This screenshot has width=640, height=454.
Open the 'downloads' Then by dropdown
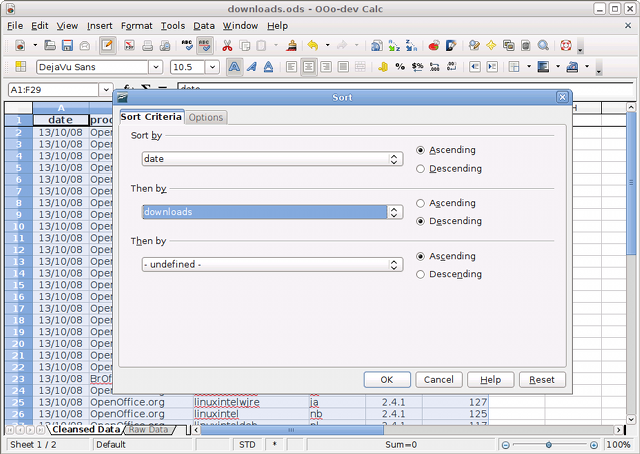click(395, 212)
